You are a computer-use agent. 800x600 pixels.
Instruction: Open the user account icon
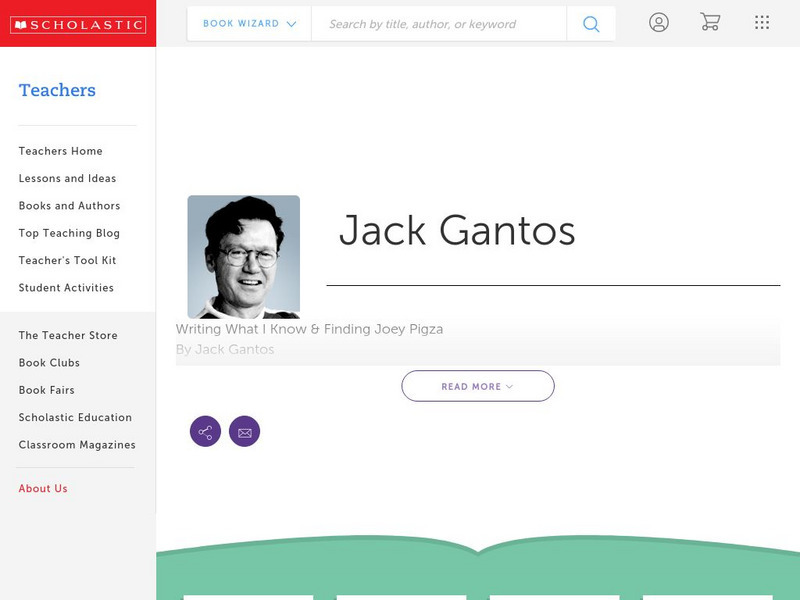(x=659, y=22)
